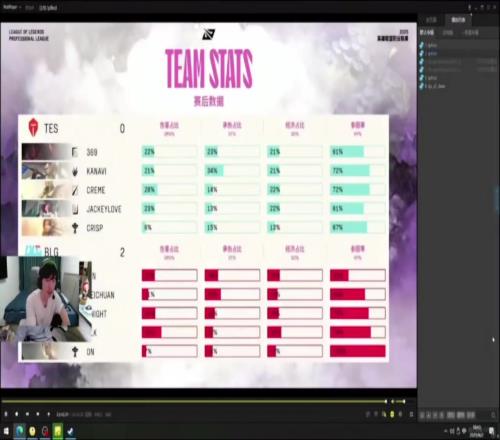Click the open file eject icon
Image resolution: width=500 pixels, height=440 pixels.
[49, 414]
